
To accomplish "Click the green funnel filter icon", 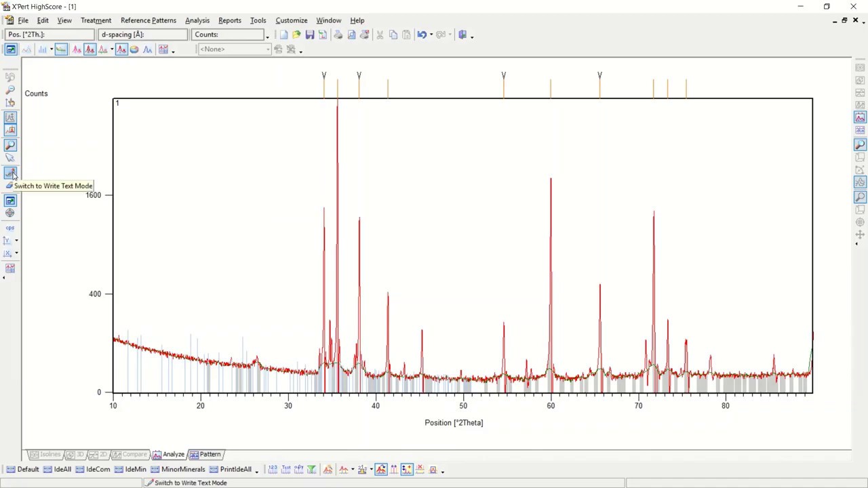I will pyautogui.click(x=311, y=469).
